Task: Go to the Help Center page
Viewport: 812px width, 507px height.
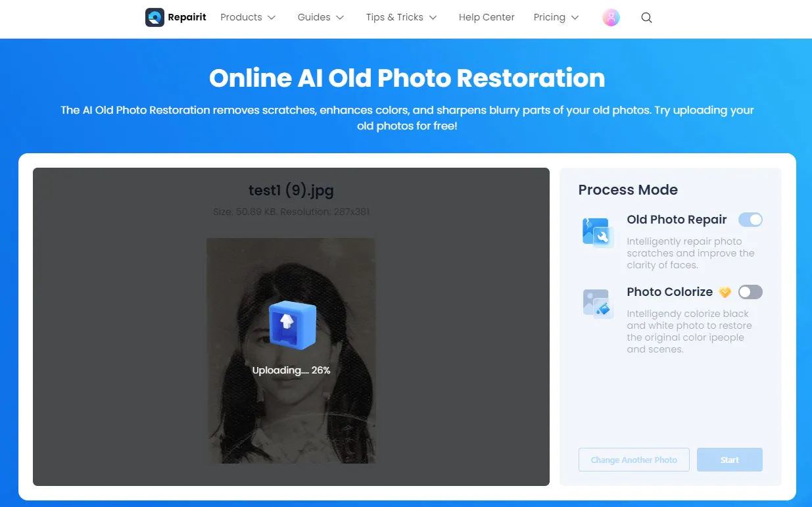Action: (487, 18)
